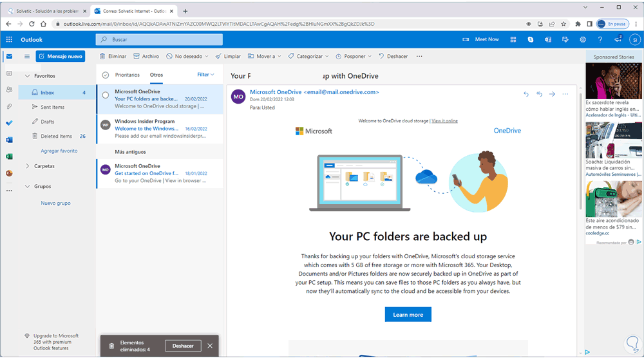Open the Get started on OneDrive email
644x358 pixels.
point(160,173)
